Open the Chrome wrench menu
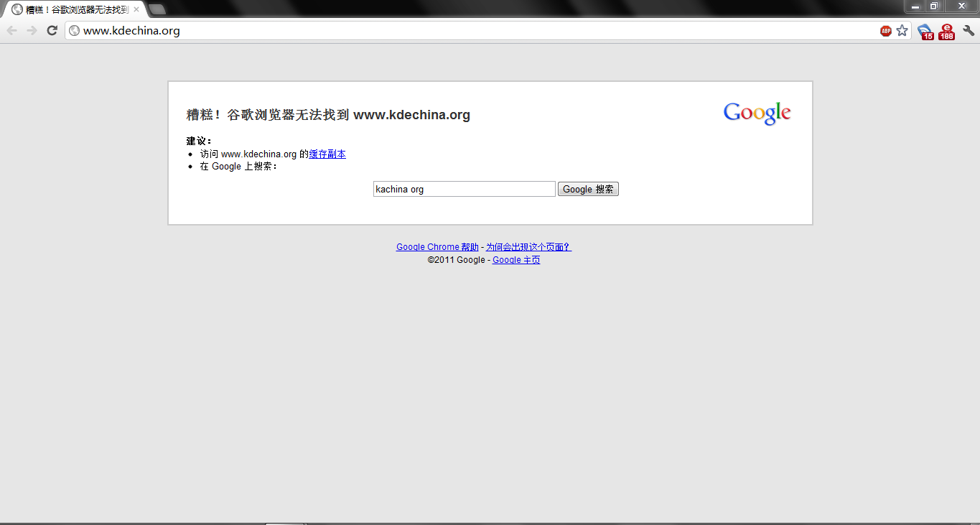980x525 pixels. click(x=969, y=31)
